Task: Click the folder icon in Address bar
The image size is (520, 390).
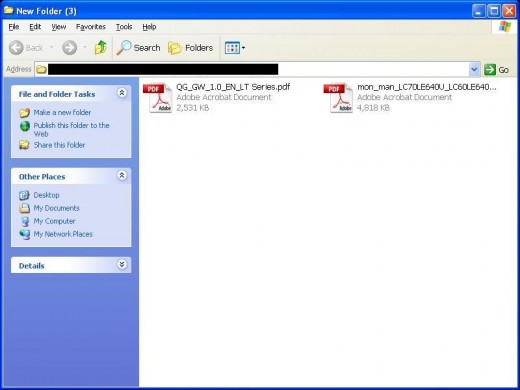Action: (41, 70)
